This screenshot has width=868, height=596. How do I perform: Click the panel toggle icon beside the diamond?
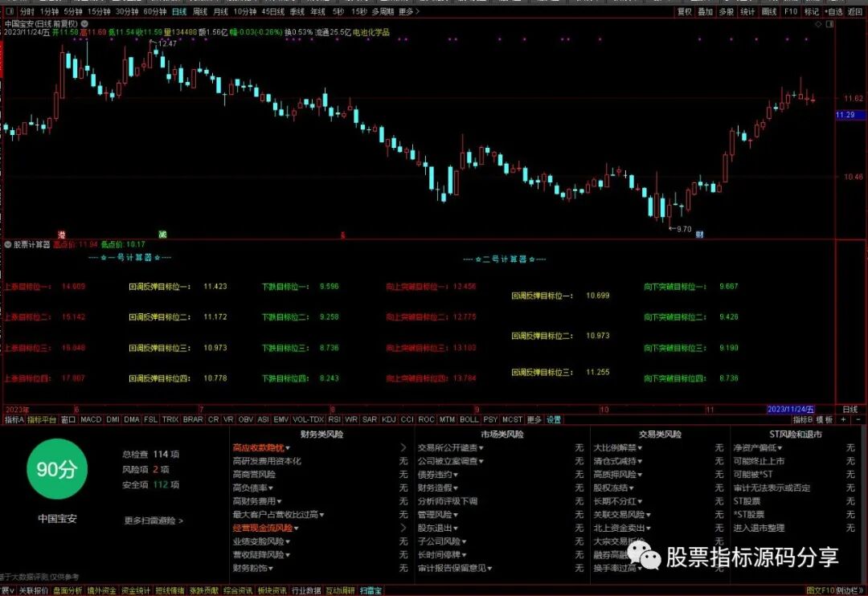click(829, 24)
